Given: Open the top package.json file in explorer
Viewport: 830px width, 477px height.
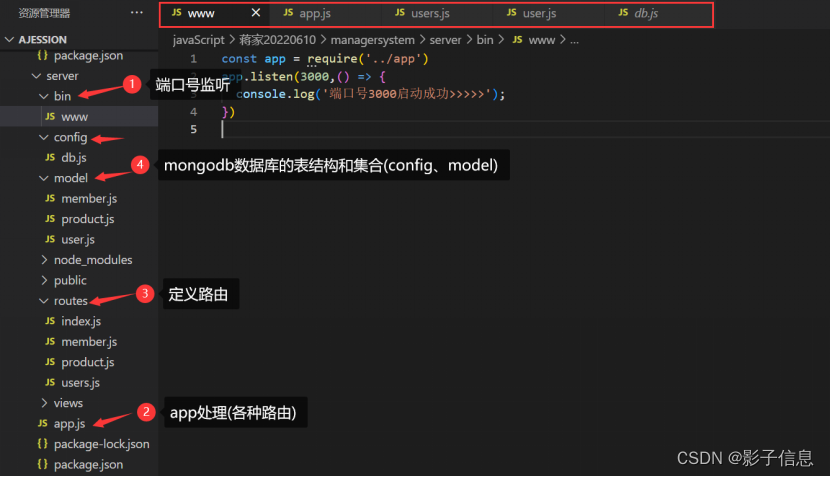Looking at the screenshot, I should 79,56.
